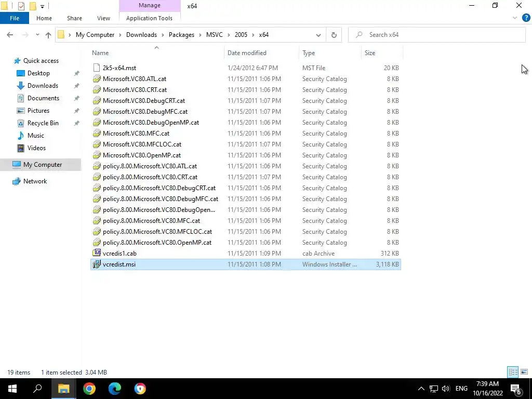Select Microsoft.VC80.DebugOpenMP.cat file name
Image resolution: width=532 pixels, height=399 pixels.
[151, 123]
